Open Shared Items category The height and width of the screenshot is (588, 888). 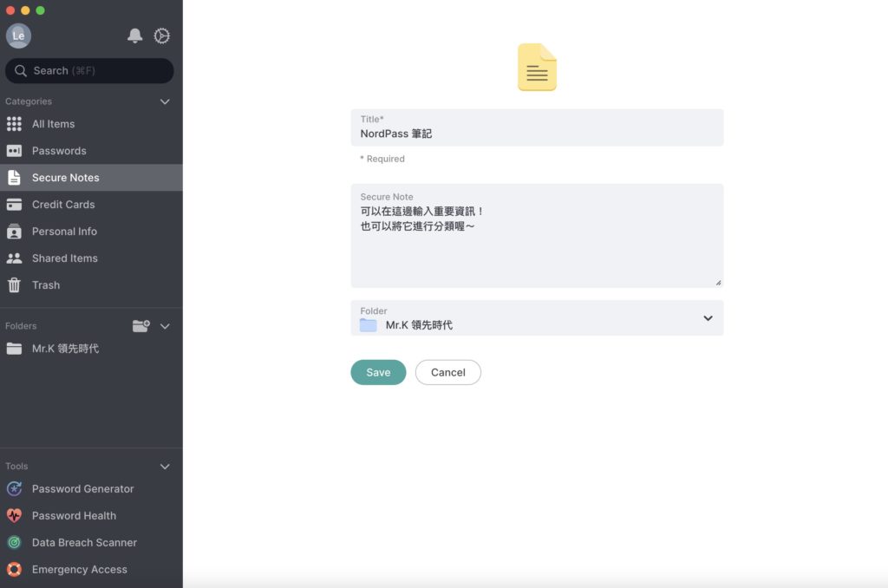point(91,258)
